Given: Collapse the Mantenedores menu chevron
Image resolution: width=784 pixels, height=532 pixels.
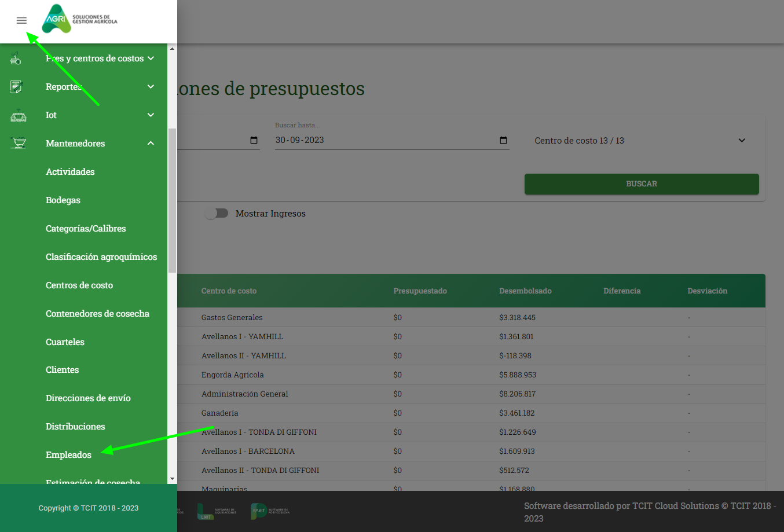Looking at the screenshot, I should pyautogui.click(x=151, y=144).
